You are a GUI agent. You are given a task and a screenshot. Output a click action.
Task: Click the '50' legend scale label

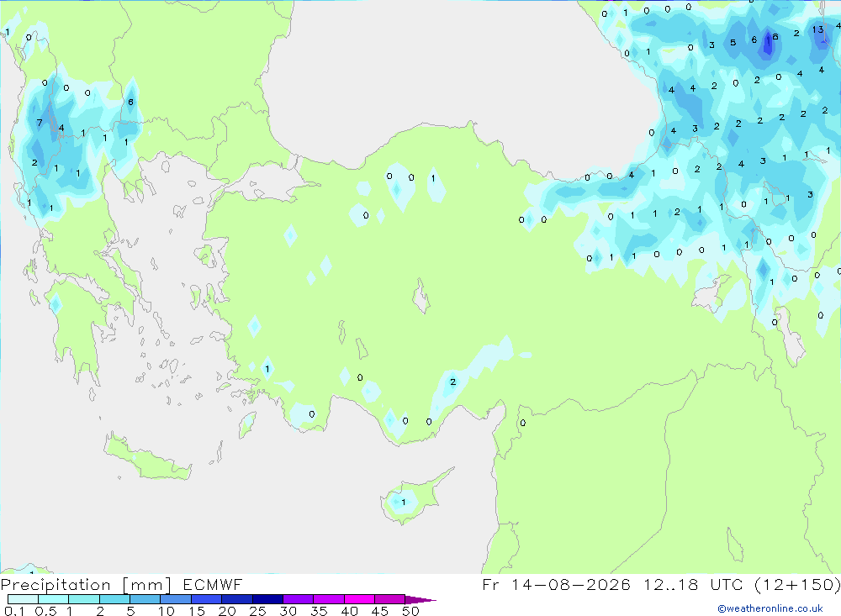pyautogui.click(x=410, y=611)
